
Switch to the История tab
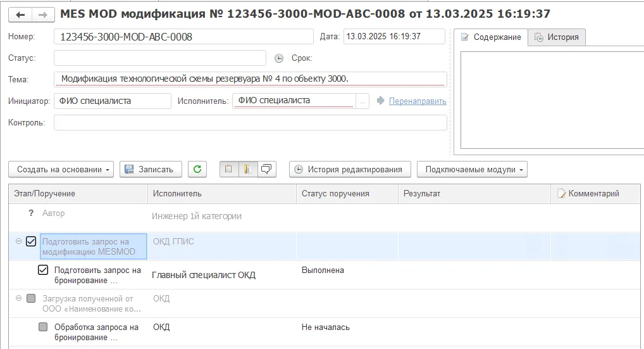click(x=556, y=37)
